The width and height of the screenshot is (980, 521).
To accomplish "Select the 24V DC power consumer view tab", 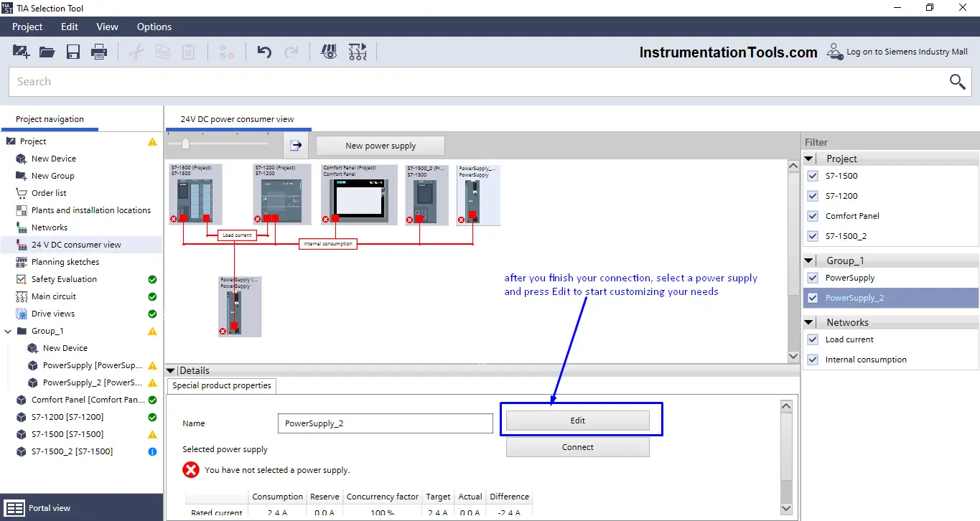I will 237,119.
